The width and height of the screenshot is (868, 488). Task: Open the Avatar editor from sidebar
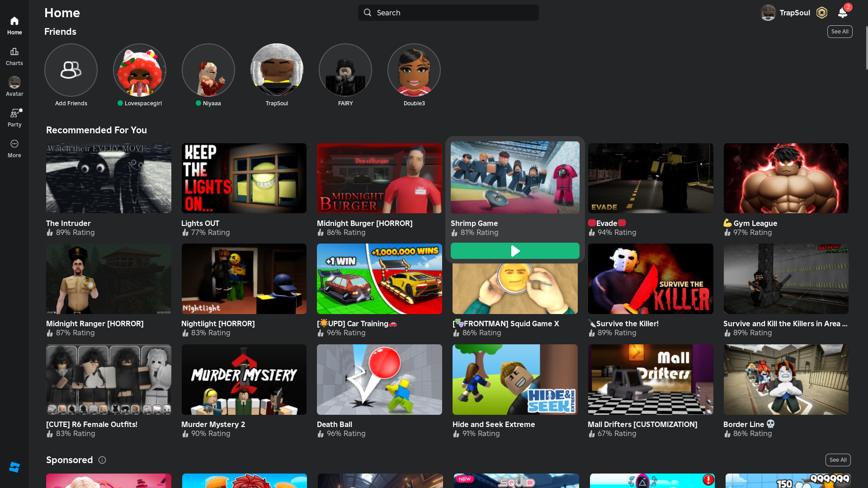14,87
